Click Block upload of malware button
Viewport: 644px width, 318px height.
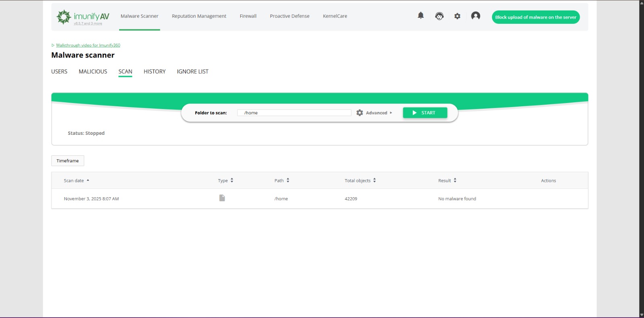pyautogui.click(x=535, y=17)
